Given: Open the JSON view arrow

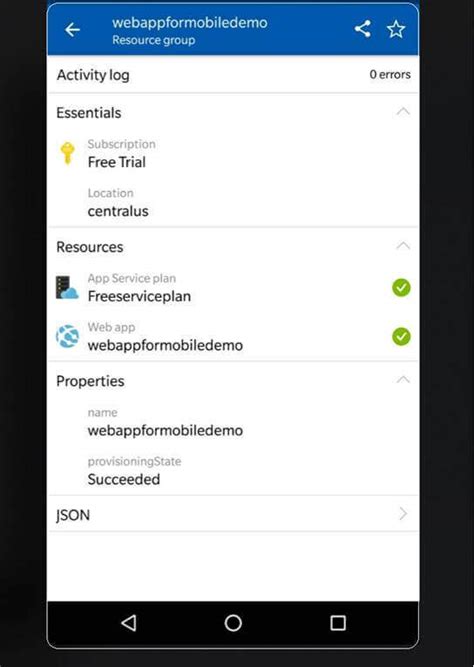Looking at the screenshot, I should pyautogui.click(x=403, y=514).
